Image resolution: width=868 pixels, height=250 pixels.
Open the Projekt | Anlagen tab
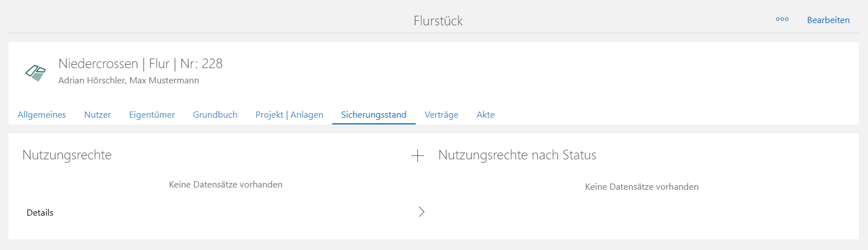pos(289,115)
